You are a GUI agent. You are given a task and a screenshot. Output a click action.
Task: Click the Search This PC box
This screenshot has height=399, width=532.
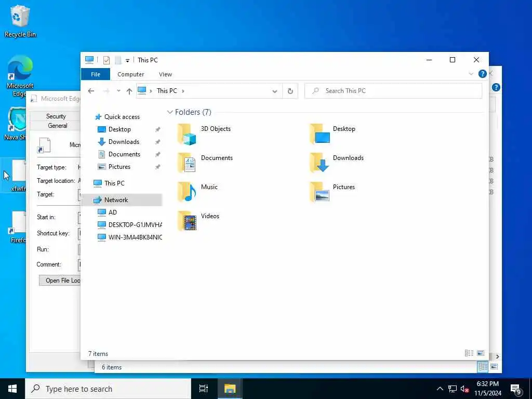(393, 91)
